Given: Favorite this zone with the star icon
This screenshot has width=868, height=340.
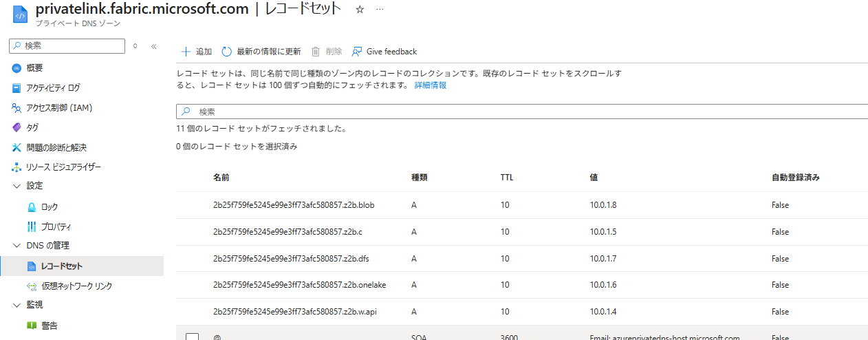Looking at the screenshot, I should point(360,9).
